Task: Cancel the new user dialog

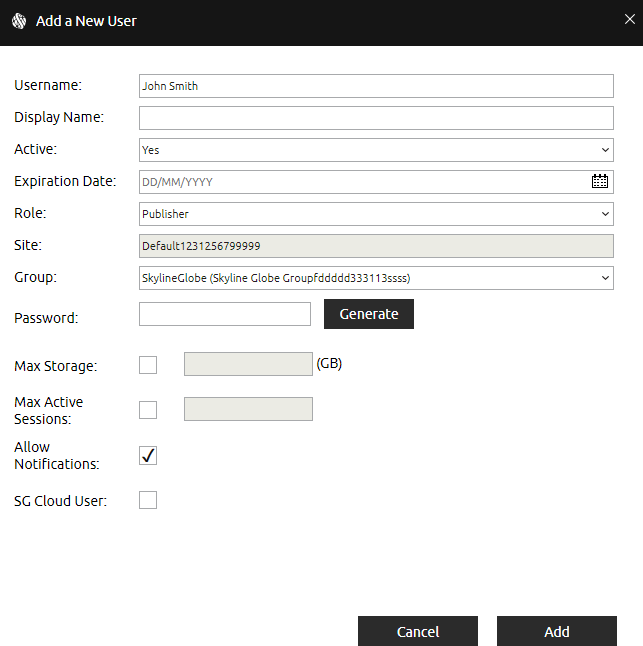Action: point(417,631)
